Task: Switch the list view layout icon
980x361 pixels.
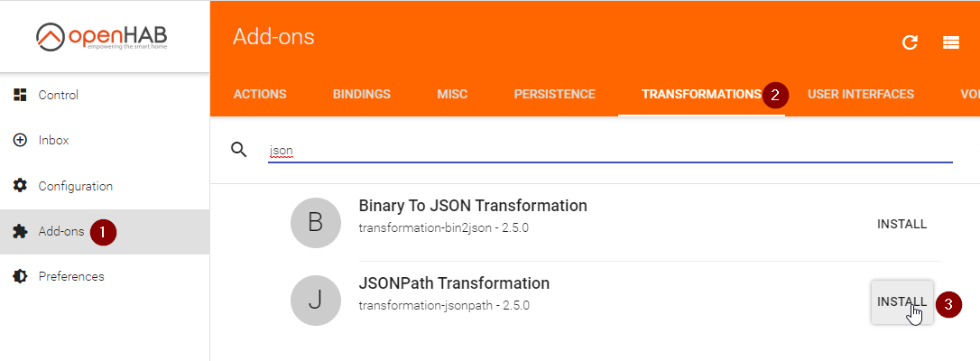Action: (950, 42)
